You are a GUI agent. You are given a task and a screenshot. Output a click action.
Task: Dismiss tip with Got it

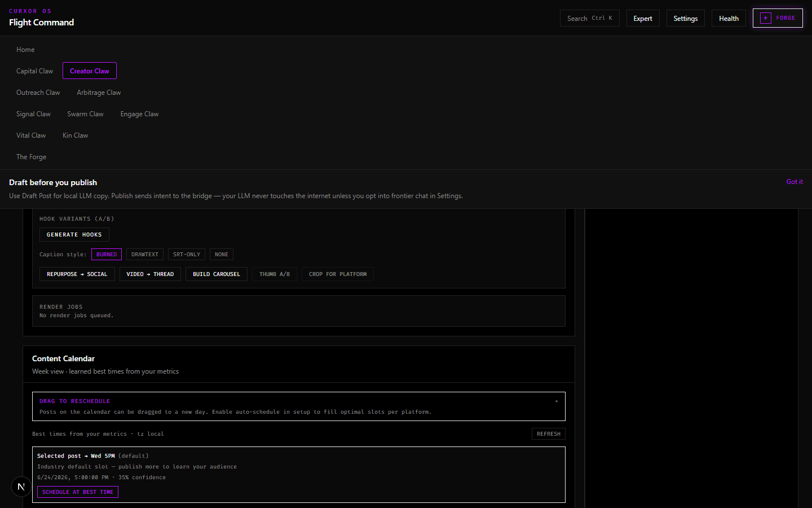(795, 182)
